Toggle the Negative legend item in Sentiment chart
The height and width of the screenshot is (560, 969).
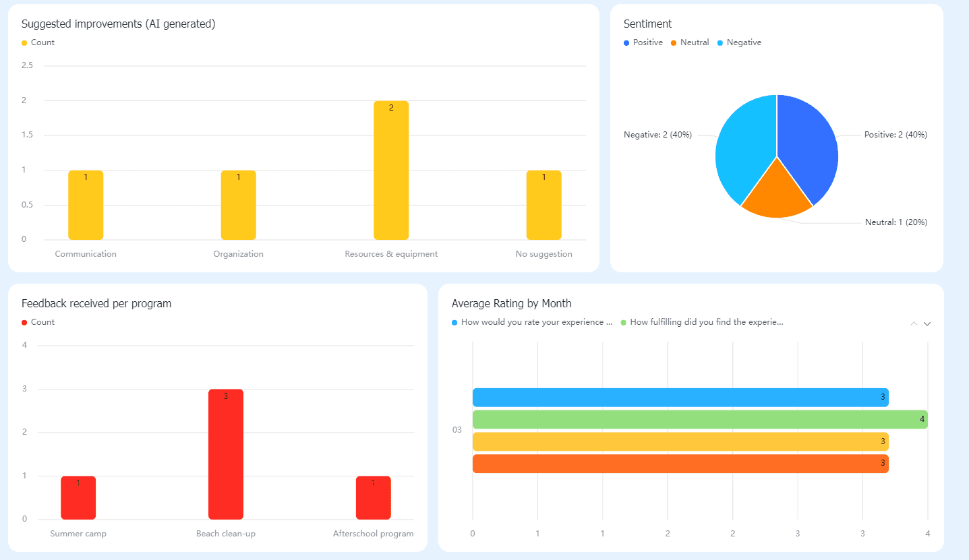point(739,42)
